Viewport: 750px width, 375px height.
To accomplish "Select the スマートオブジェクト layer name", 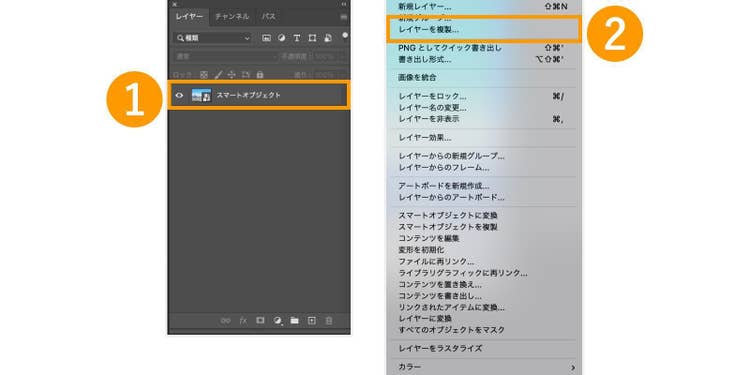I will (x=249, y=95).
